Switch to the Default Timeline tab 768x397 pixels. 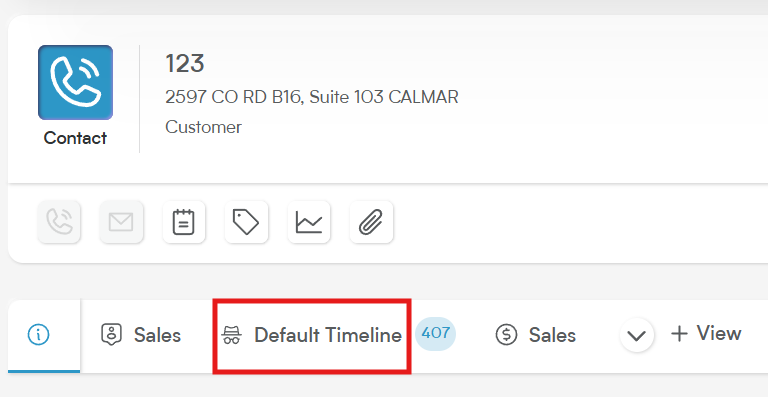coord(312,336)
